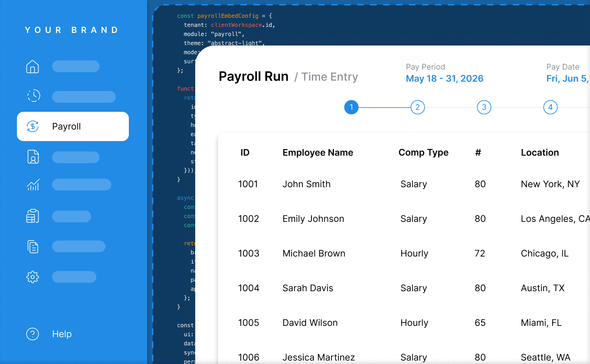Screen dimensions: 590x364
Task: Click the Help question mark icon
Action: coord(33,334)
